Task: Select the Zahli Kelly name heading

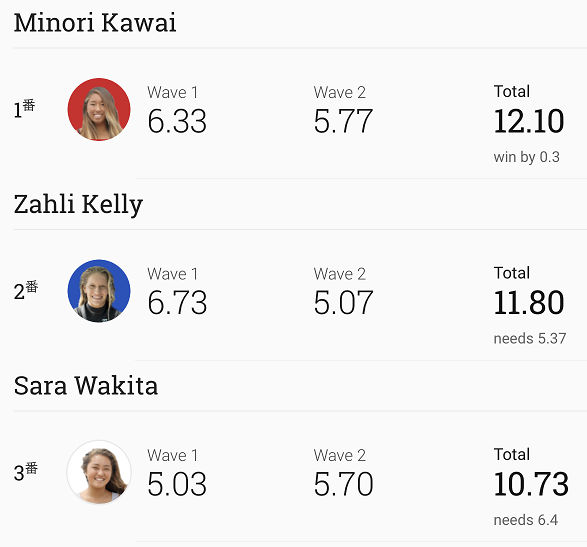Action: [78, 205]
